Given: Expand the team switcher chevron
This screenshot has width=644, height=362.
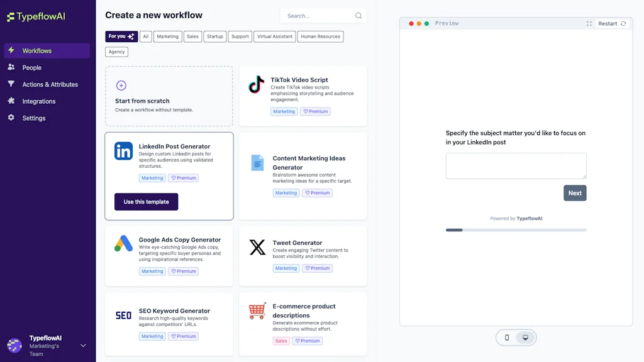Looking at the screenshot, I should 83,346.
